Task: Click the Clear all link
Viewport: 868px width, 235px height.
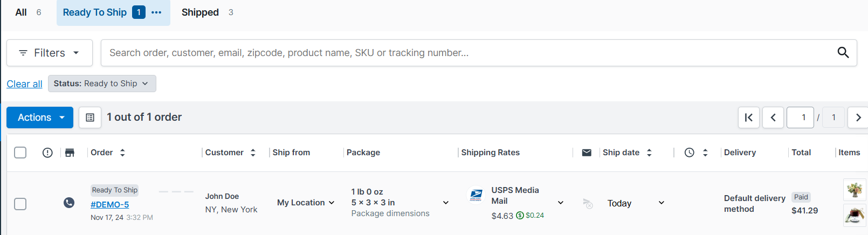Action: pos(24,84)
